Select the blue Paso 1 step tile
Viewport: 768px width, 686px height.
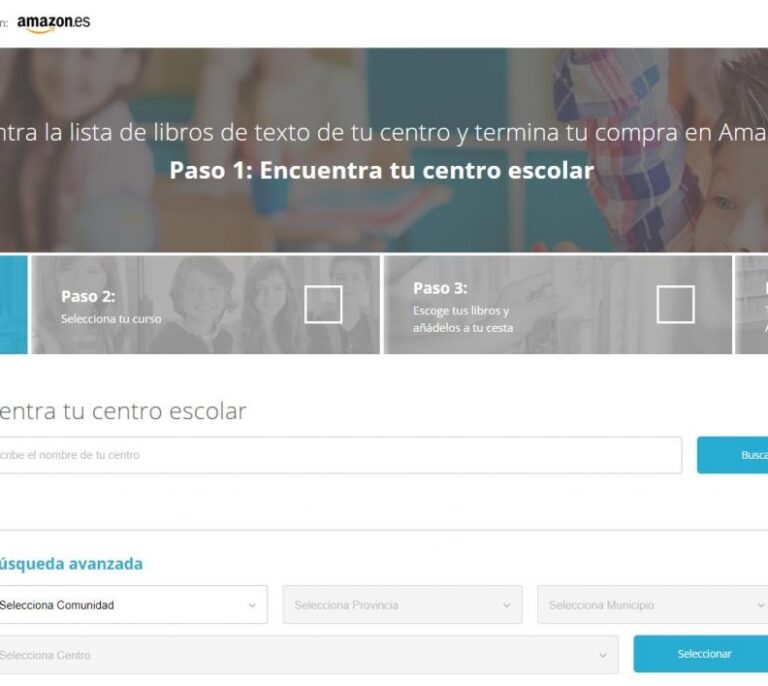[x=14, y=304]
